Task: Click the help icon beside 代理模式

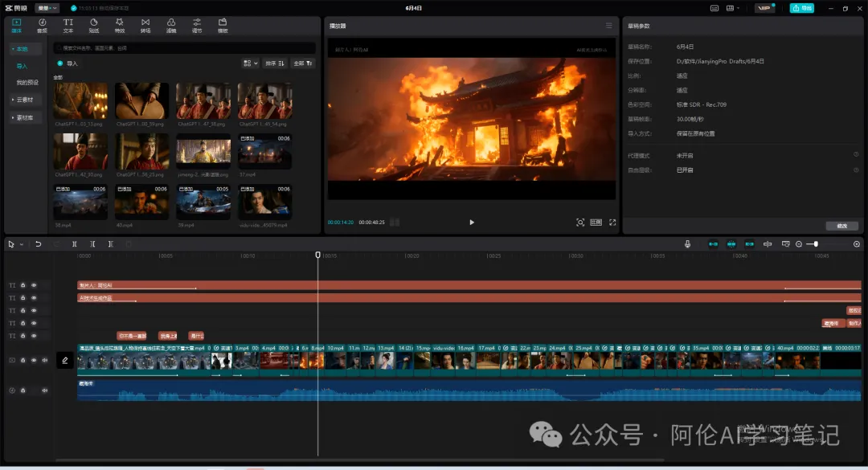Action: pos(856,155)
